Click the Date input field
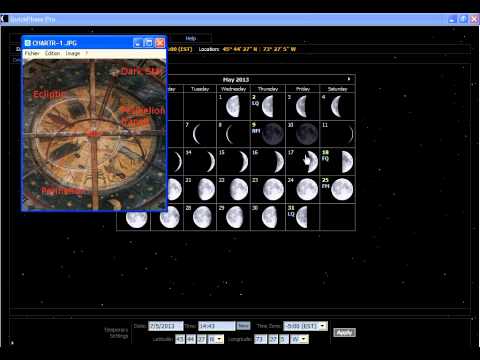The height and width of the screenshot is (360, 480). [166, 326]
